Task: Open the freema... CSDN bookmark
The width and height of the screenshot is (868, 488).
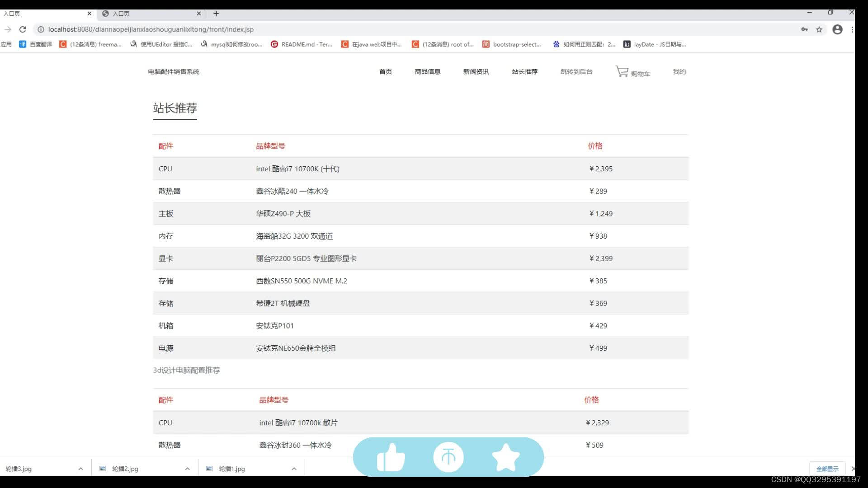Action: [x=90, y=44]
